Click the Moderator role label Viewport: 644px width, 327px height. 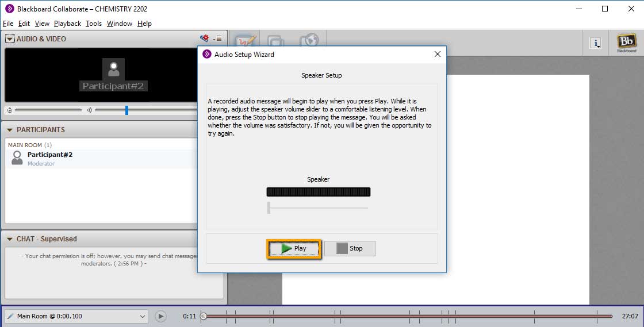[x=41, y=163]
